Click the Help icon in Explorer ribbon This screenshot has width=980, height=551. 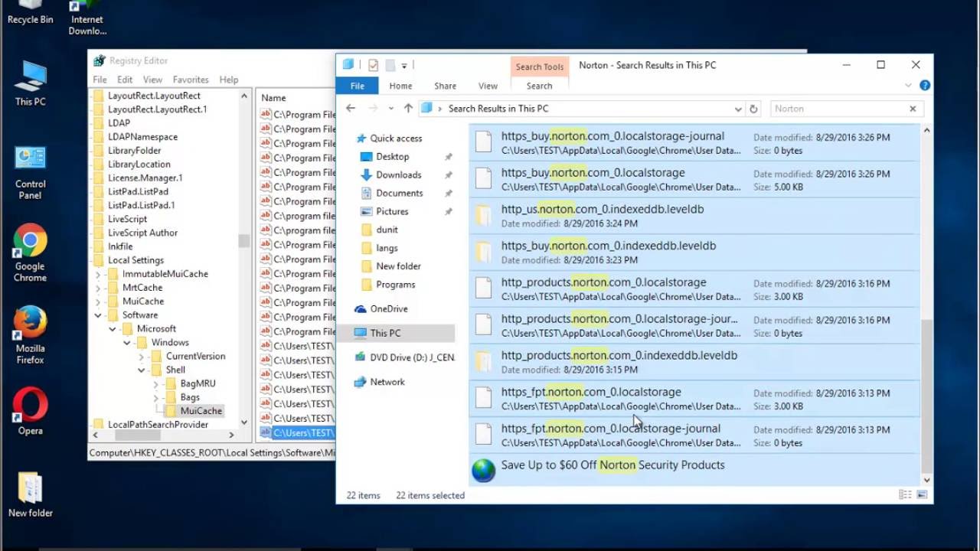(x=925, y=86)
